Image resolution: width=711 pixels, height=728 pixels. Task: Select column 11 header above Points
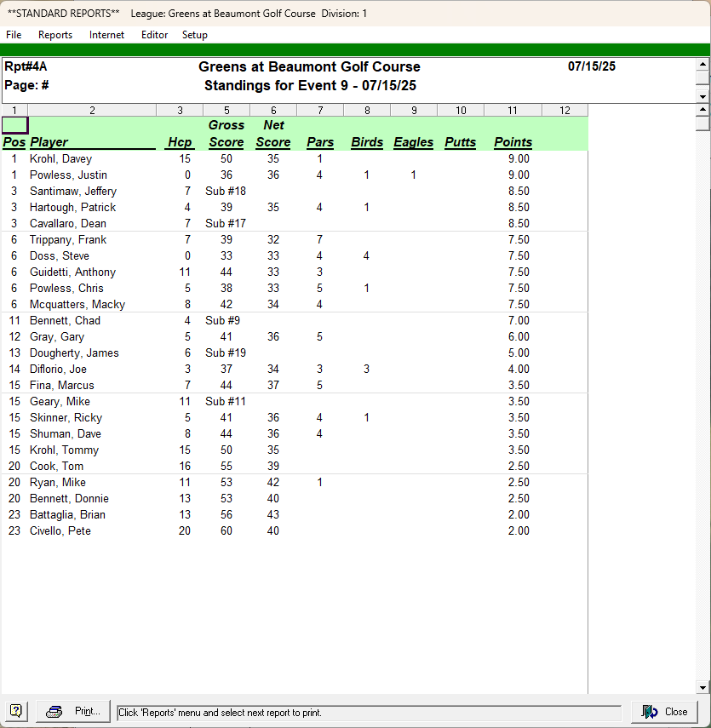tap(513, 110)
